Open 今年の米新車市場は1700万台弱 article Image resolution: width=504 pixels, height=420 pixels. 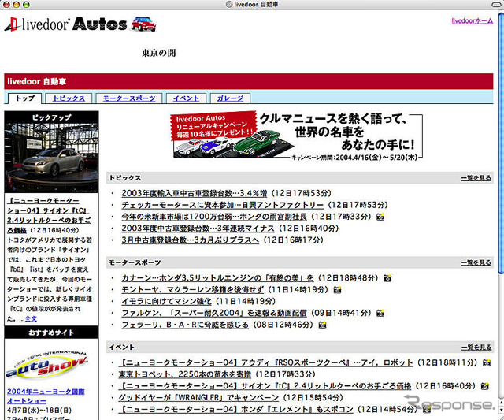click(x=214, y=217)
